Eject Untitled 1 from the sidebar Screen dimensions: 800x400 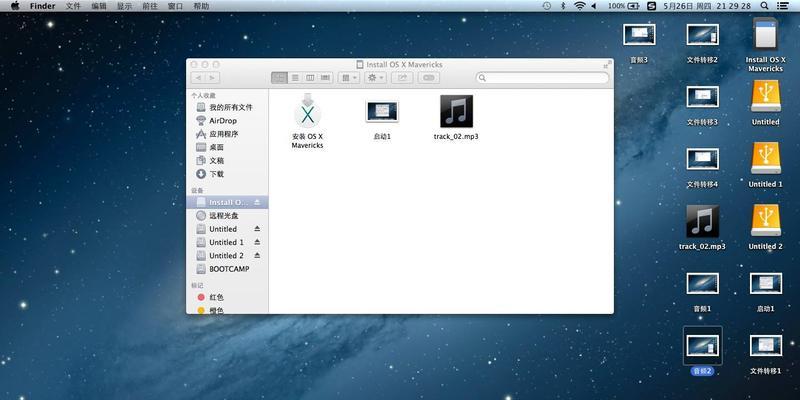click(x=257, y=242)
